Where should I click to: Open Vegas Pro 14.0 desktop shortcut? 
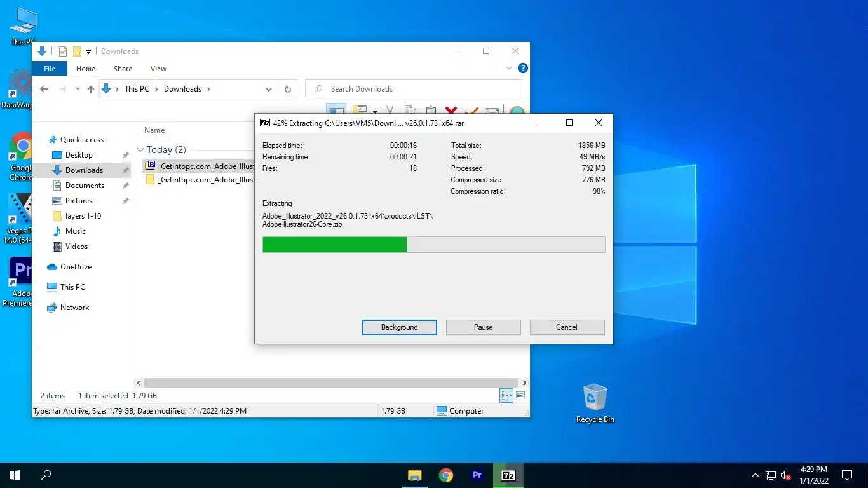pos(20,218)
